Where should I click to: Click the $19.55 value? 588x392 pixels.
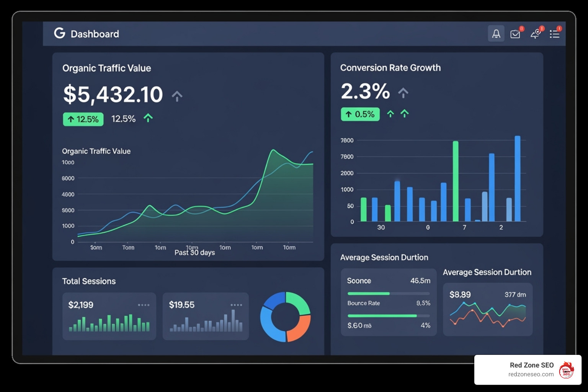[x=182, y=305]
